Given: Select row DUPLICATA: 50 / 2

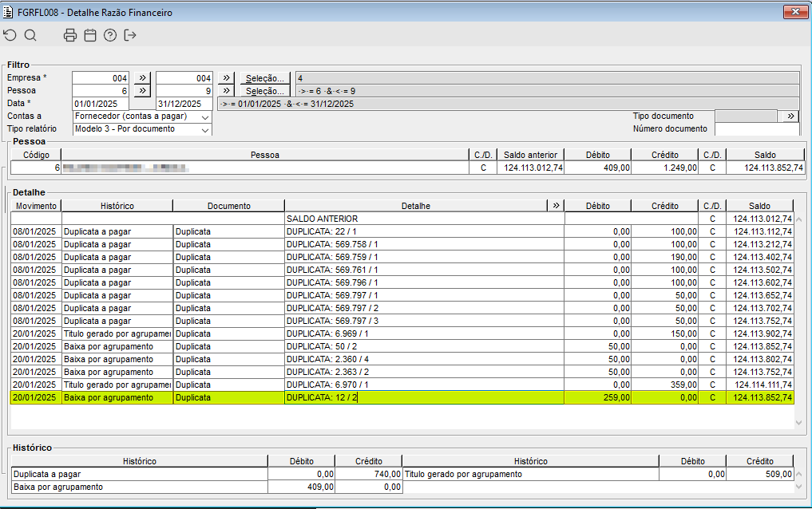Looking at the screenshot, I should [402, 346].
